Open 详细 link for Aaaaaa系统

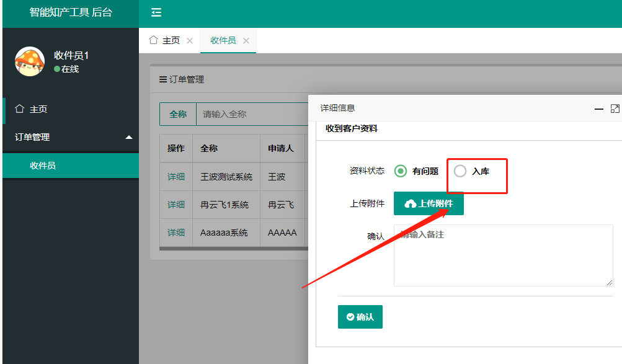(x=176, y=233)
